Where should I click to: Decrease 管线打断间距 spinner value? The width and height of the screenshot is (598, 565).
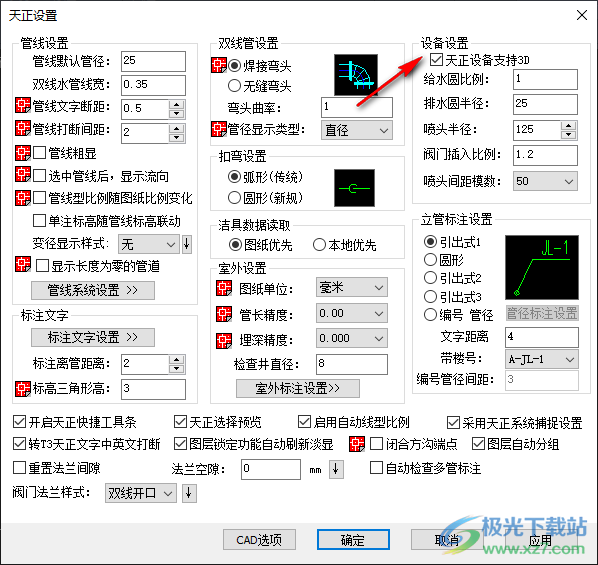177,137
